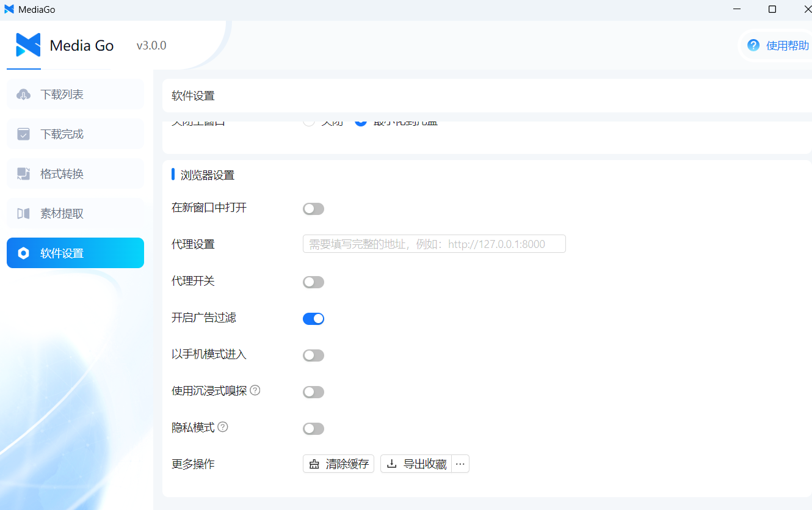812x510 pixels.
Task: Click the 清除缓存 button
Action: [x=338, y=464]
